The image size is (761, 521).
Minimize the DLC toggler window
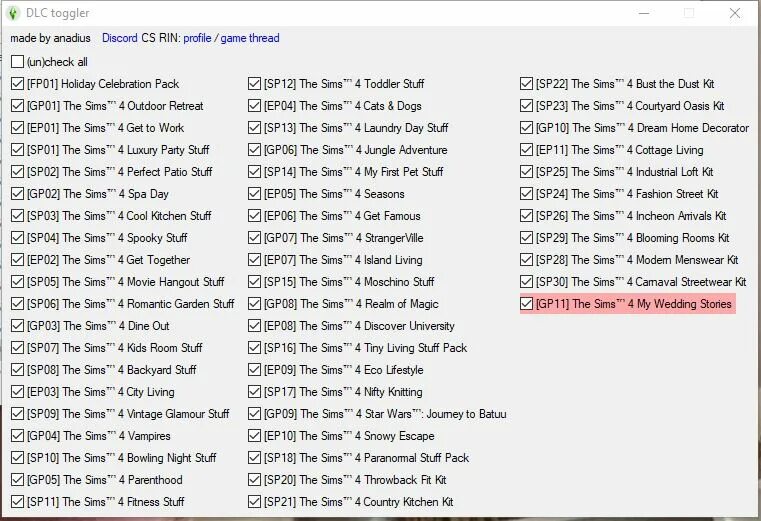[x=644, y=13]
